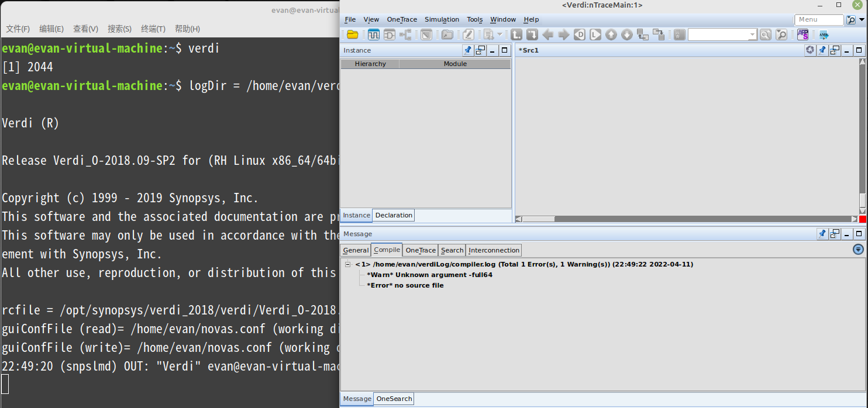Click the forward navigation arrow icon
The image size is (868, 408).
coord(563,34)
